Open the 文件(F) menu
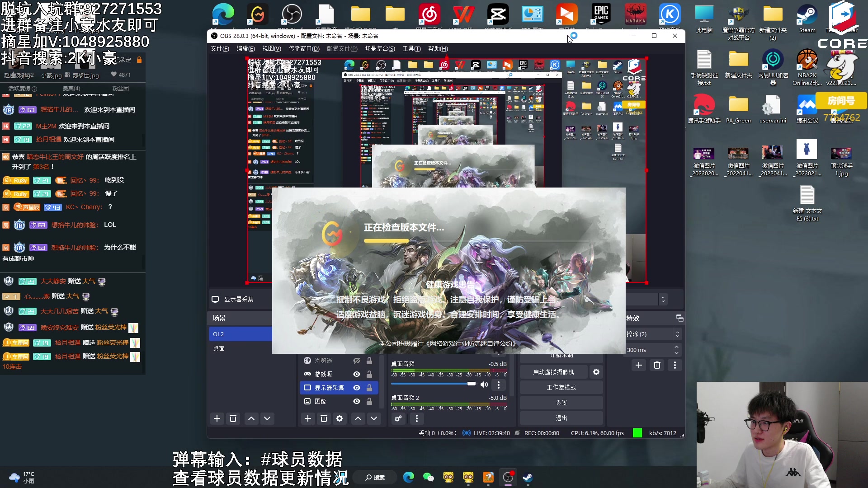Image resolution: width=868 pixels, height=488 pixels. 220,49
